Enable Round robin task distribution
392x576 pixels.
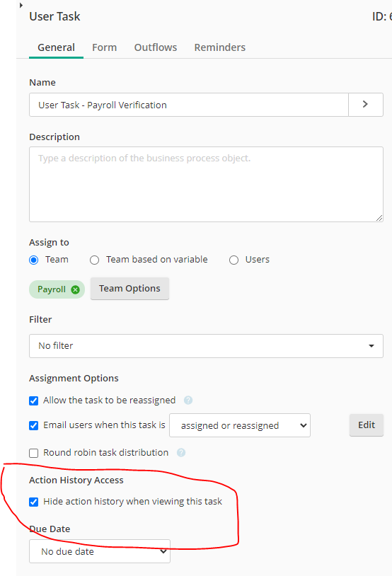pos(34,453)
